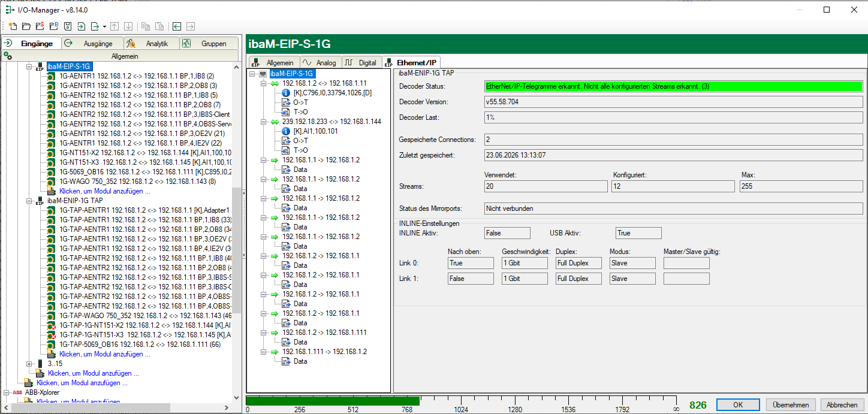Viewport: 868px width, 414px height.
Task: Open the Digital tab
Action: (x=361, y=62)
